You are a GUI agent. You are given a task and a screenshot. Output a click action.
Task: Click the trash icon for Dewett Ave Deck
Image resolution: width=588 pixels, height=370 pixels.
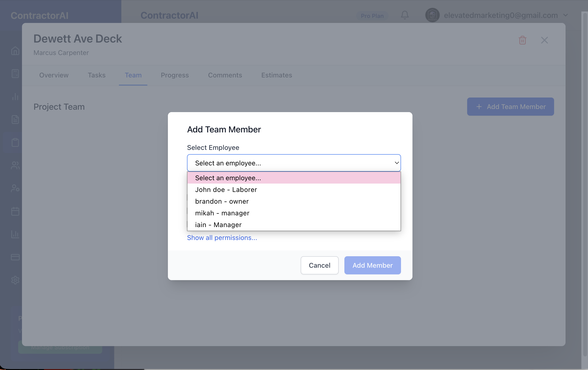tap(522, 40)
